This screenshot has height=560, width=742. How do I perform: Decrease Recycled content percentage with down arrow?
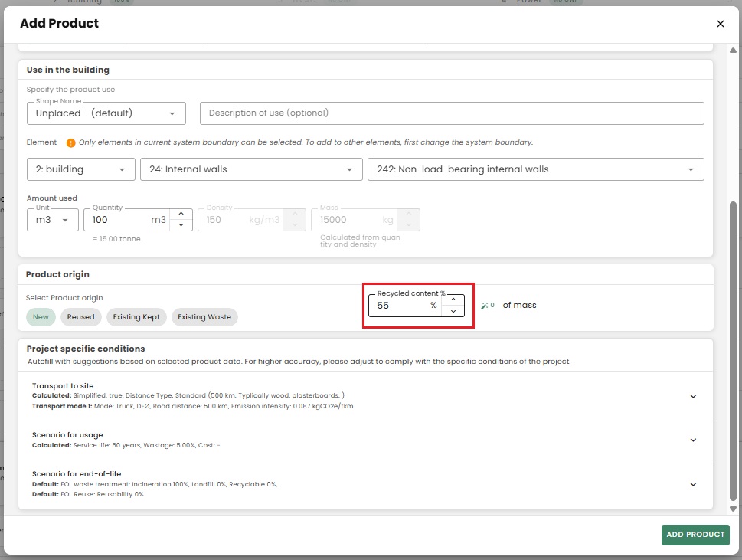[453, 311]
